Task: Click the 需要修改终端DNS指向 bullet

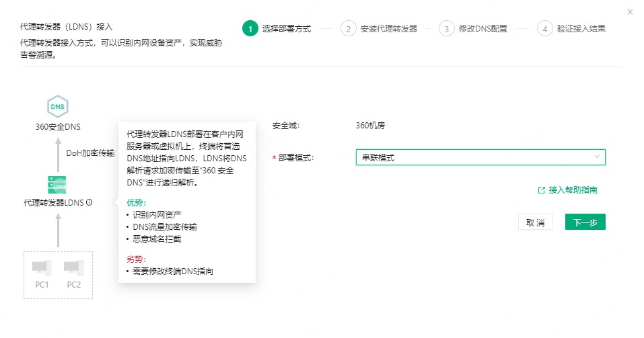Action: tap(173, 271)
